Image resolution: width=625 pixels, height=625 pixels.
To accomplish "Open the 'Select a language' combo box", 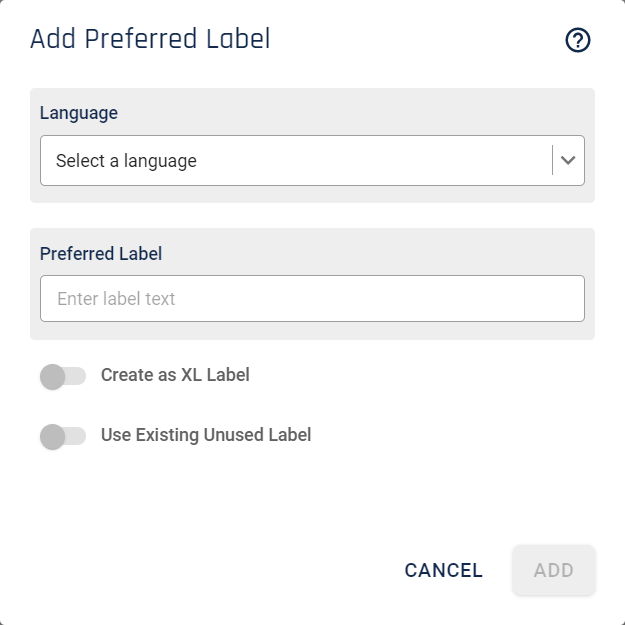I will [312, 160].
